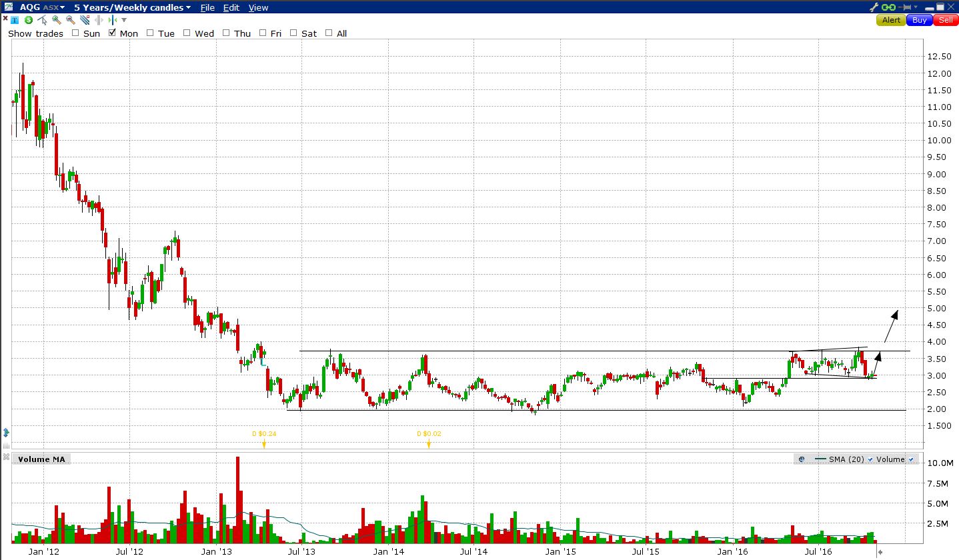
Task: Click the grey arrow at time axis end
Action: pos(880,552)
